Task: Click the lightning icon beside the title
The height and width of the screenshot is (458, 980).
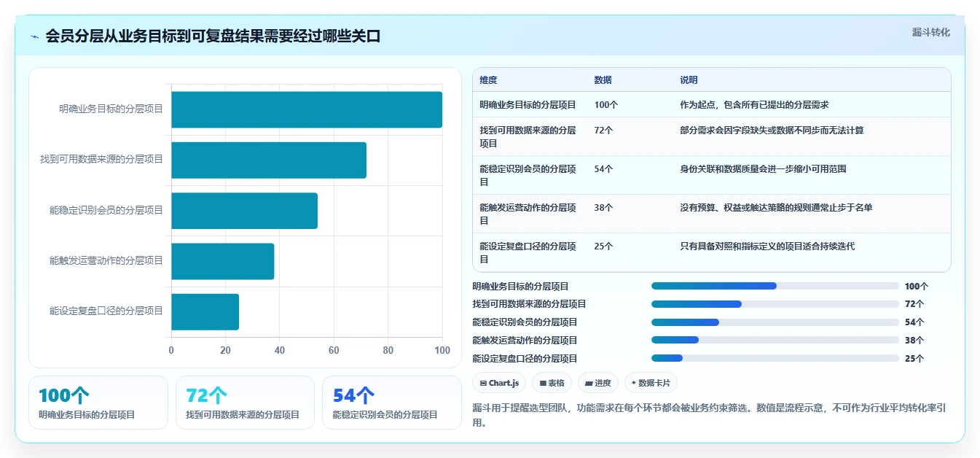Action: click(35, 36)
